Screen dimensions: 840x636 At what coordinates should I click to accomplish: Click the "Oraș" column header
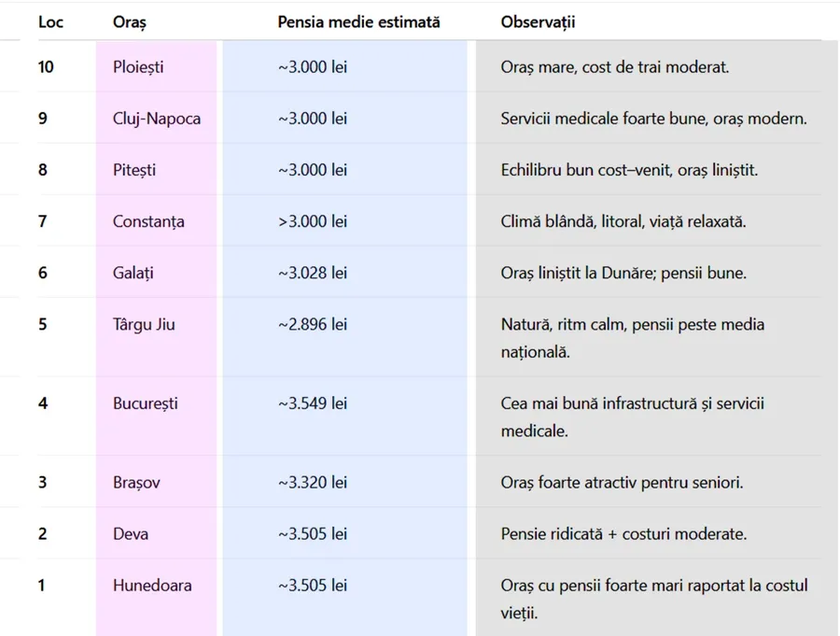tap(130, 21)
